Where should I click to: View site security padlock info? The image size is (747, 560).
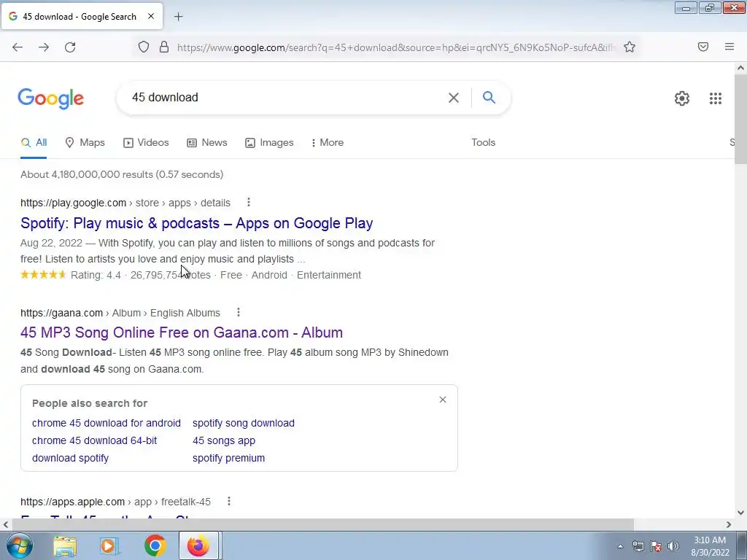pos(164,47)
